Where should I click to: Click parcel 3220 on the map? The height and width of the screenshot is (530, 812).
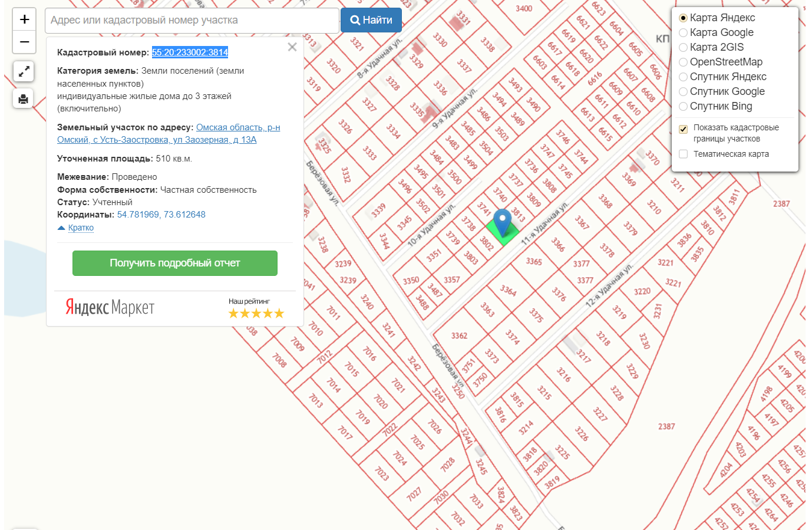pos(642,291)
